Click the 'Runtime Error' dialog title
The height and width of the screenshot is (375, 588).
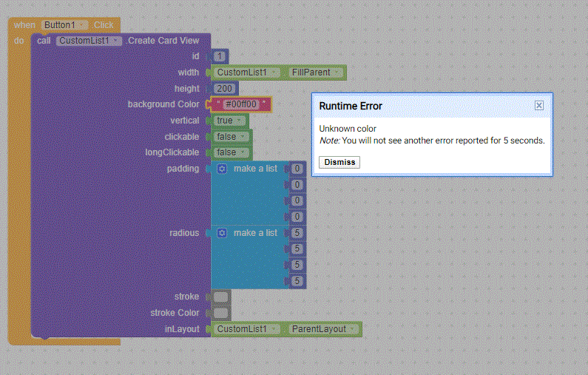351,106
